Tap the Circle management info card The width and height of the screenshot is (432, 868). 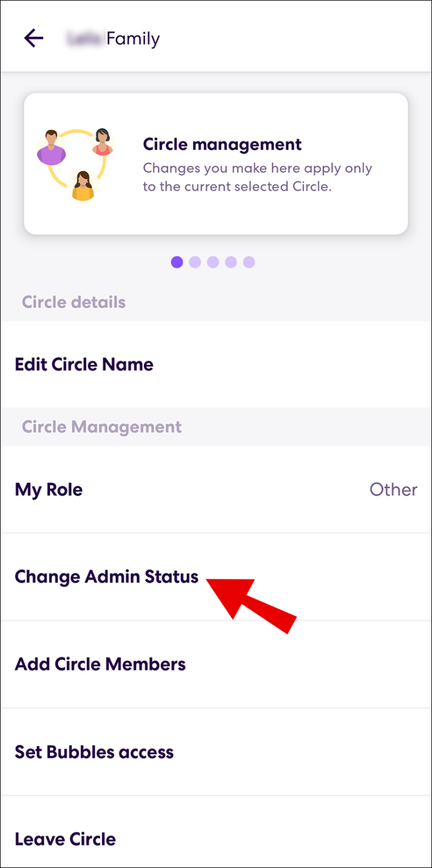coord(216,164)
